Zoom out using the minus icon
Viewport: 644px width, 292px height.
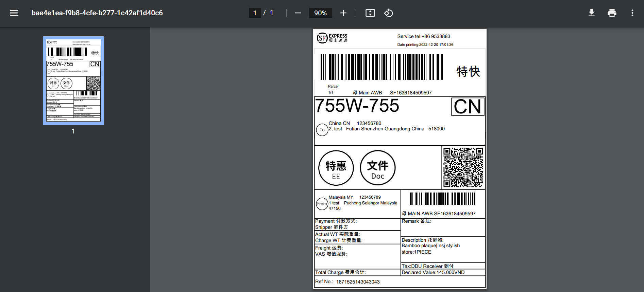pos(298,13)
